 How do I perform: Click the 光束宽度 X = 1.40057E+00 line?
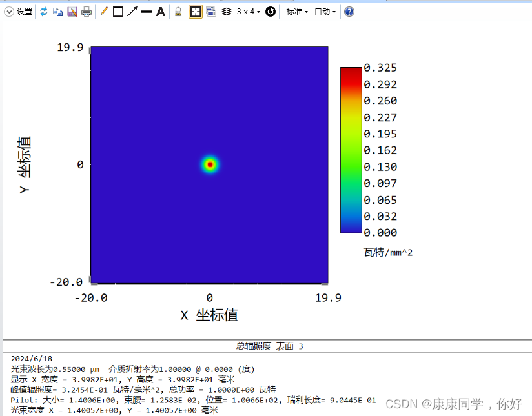coord(114,410)
